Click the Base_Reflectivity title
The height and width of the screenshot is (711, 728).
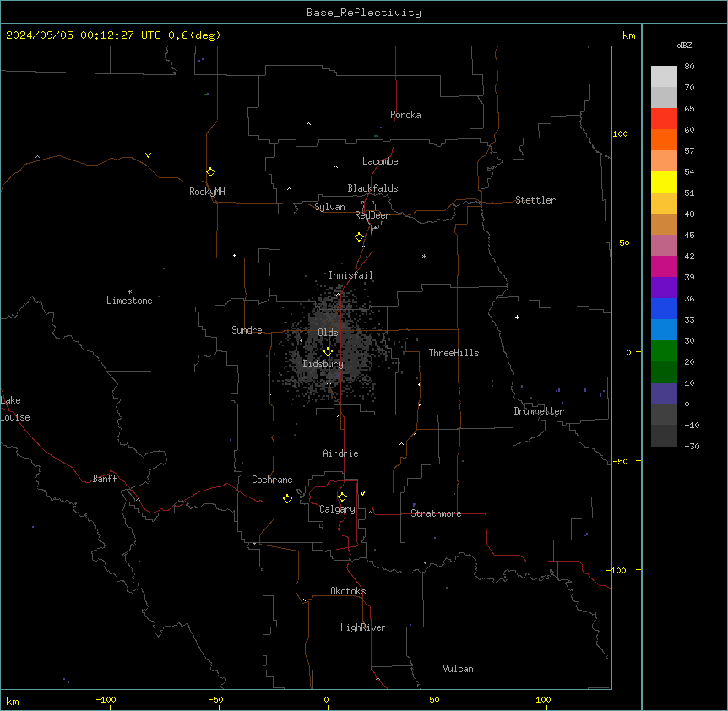(x=364, y=13)
